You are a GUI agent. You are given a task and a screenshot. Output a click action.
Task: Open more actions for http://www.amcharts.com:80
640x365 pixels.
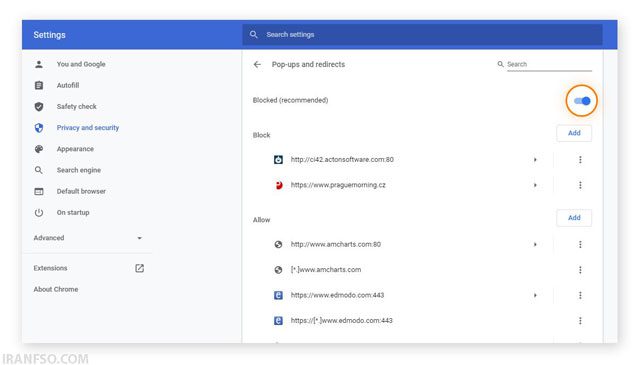[x=580, y=245]
